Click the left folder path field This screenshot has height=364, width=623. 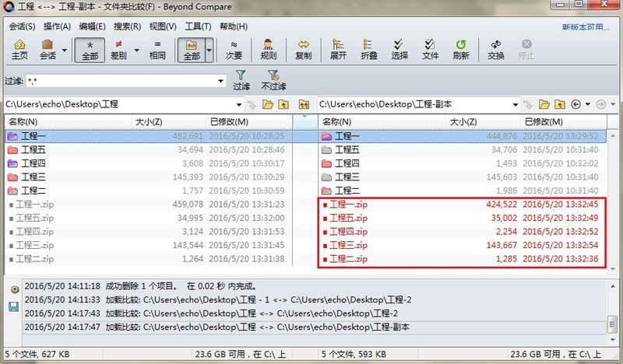click(119, 104)
